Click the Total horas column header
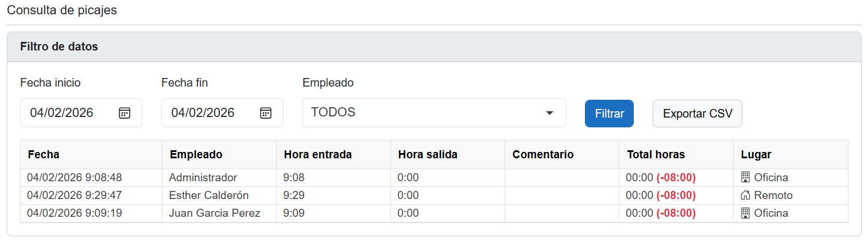 click(x=656, y=154)
